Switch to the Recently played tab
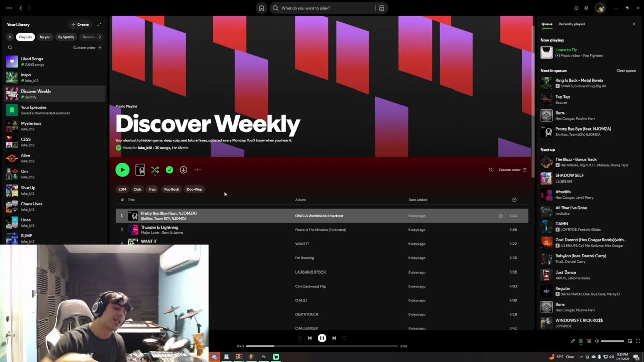Image resolution: width=644 pixels, height=362 pixels. pos(572,24)
